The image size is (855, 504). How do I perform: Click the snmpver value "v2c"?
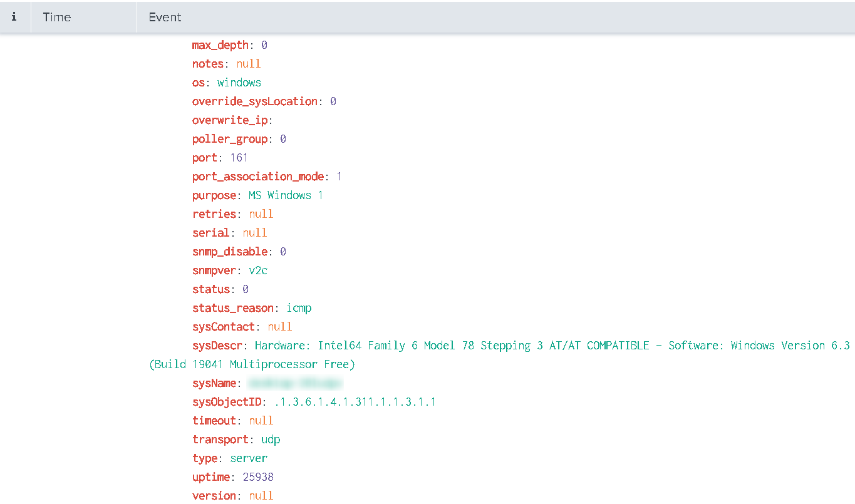click(258, 270)
